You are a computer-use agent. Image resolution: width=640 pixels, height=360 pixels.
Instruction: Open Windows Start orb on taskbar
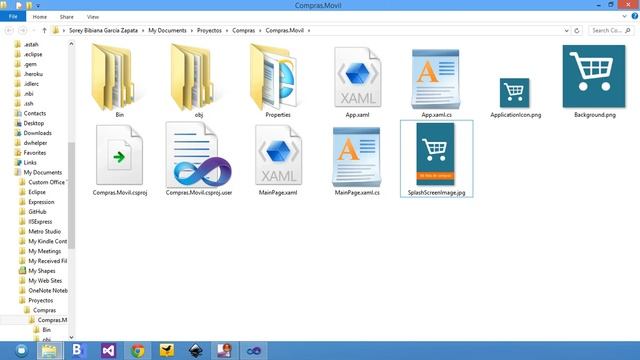pyautogui.click(x=21, y=351)
